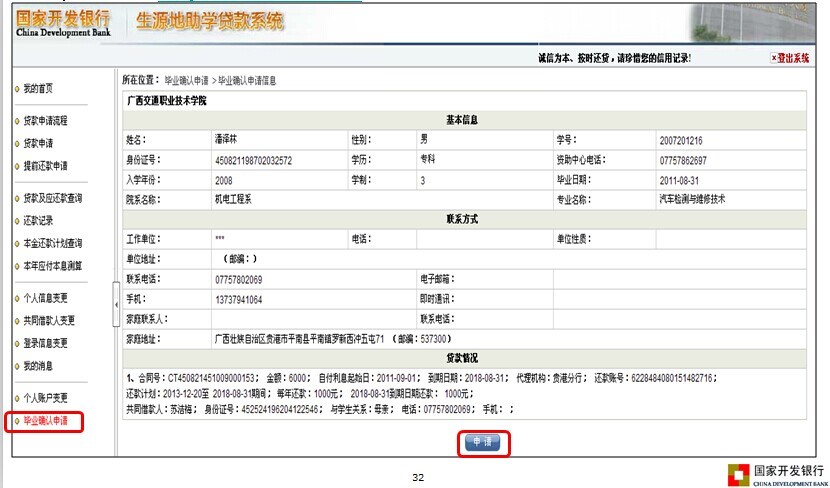Screen dimensions: 830x488
Task: Select 个人信息变更 menu entry
Action: (46, 298)
